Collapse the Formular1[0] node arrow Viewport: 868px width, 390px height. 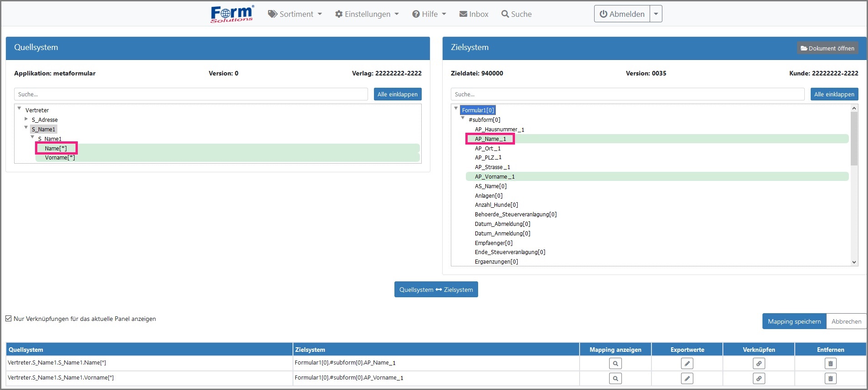coord(456,108)
